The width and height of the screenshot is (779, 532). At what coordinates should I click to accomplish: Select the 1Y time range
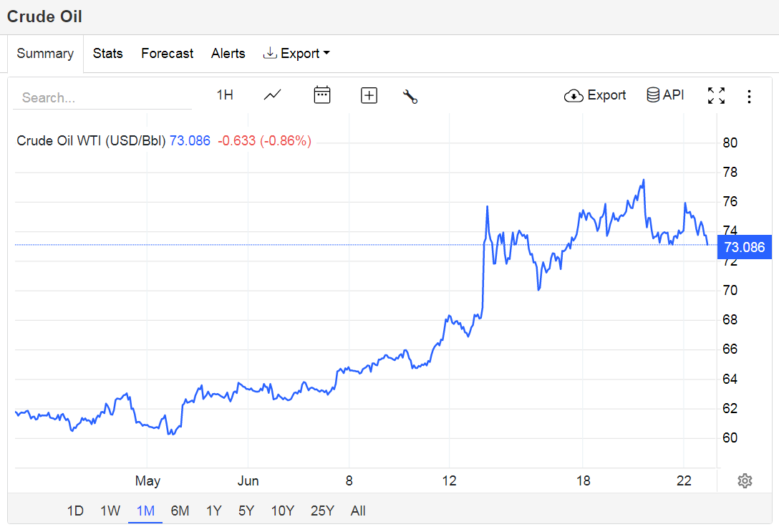pyautogui.click(x=213, y=511)
